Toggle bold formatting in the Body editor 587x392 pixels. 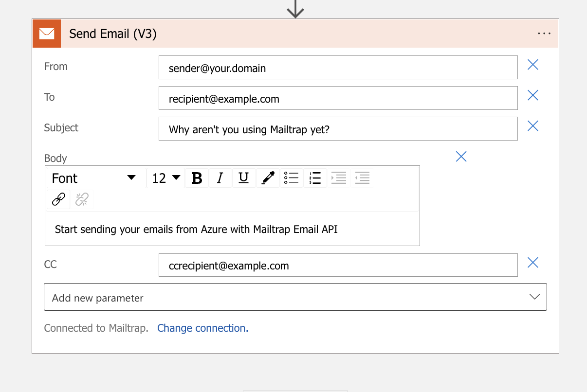pyautogui.click(x=197, y=178)
